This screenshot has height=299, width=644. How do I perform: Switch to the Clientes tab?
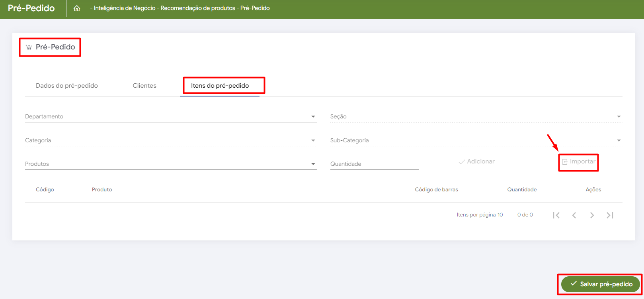144,86
